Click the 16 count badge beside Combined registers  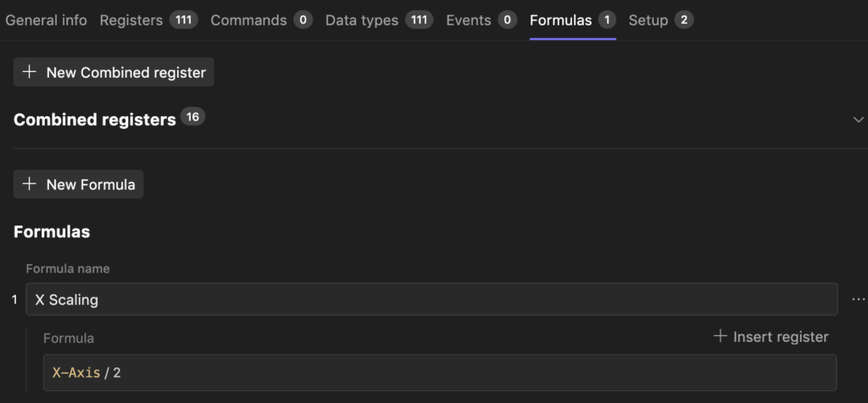[x=192, y=118]
